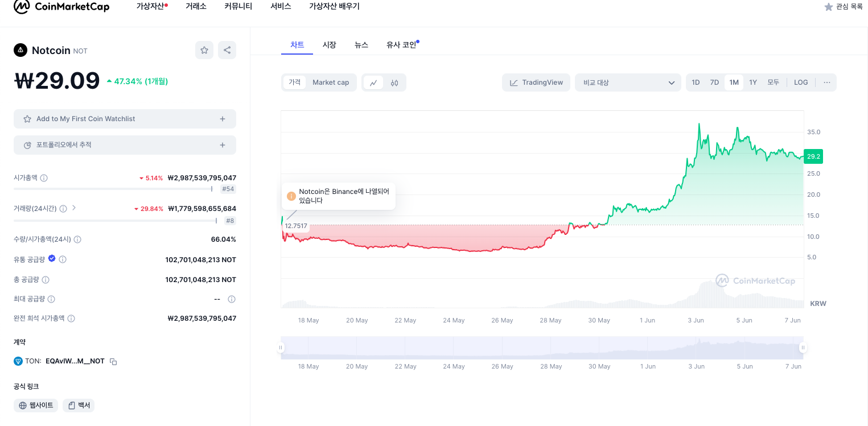Star Notcoin with the watchlist star icon
Viewport: 868px width, 426px height.
(204, 50)
